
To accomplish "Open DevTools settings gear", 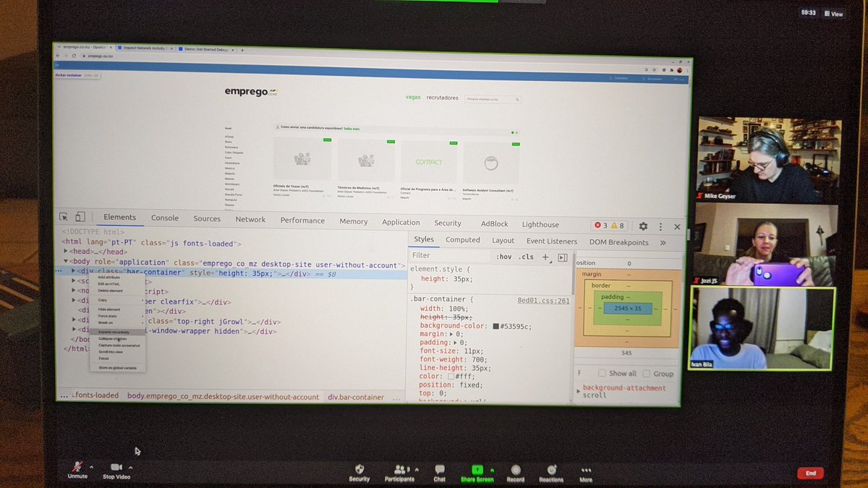I will tap(643, 226).
